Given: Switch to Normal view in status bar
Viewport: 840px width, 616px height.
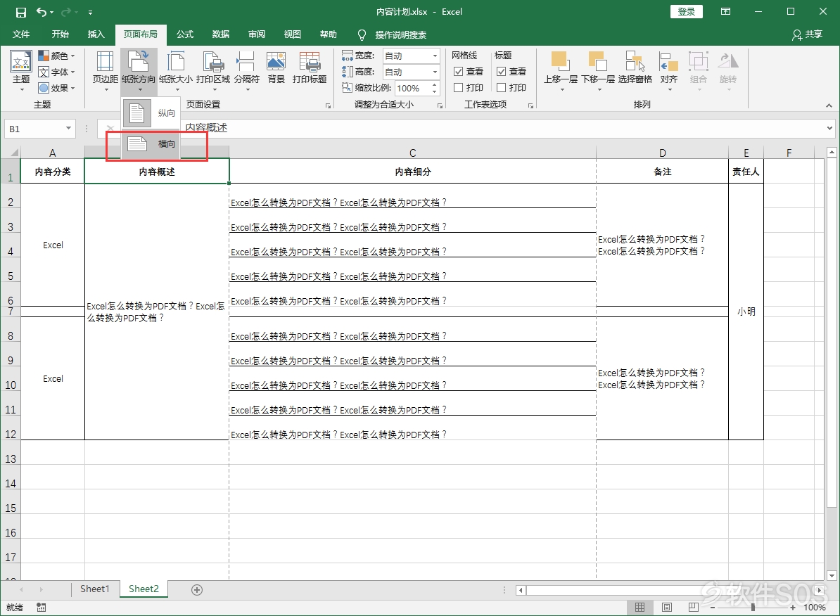Looking at the screenshot, I should point(639,607).
